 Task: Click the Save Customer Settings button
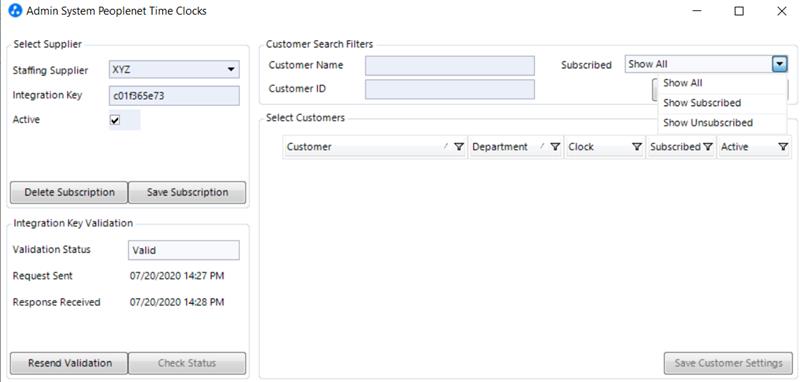pyautogui.click(x=728, y=363)
